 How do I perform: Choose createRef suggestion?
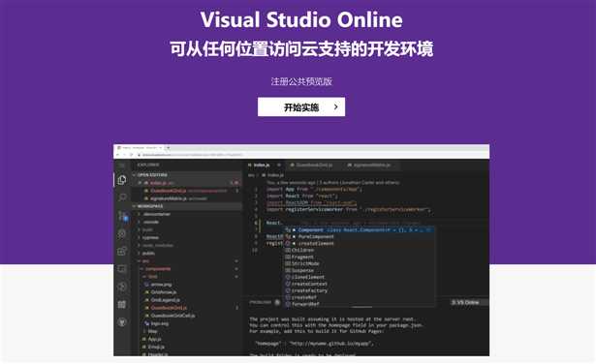click(x=360, y=297)
